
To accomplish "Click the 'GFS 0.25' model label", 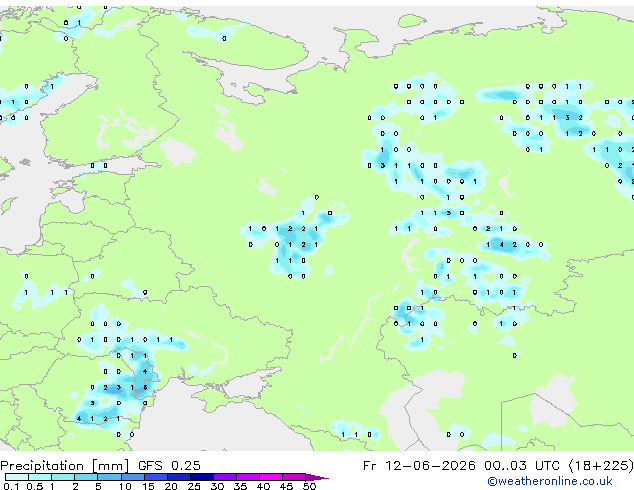I will coord(169,466).
